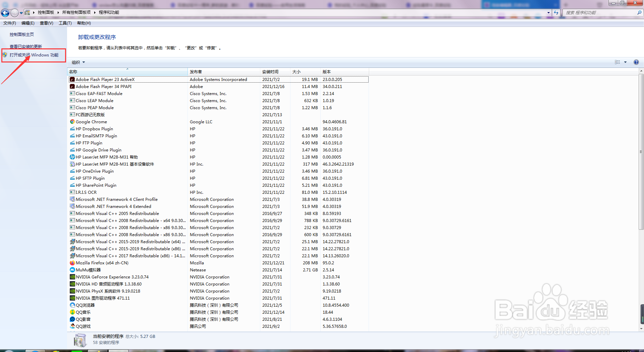This screenshot has height=352, width=644.
Task: Select Cisco EAP-FAST Module icon
Action: (72, 94)
